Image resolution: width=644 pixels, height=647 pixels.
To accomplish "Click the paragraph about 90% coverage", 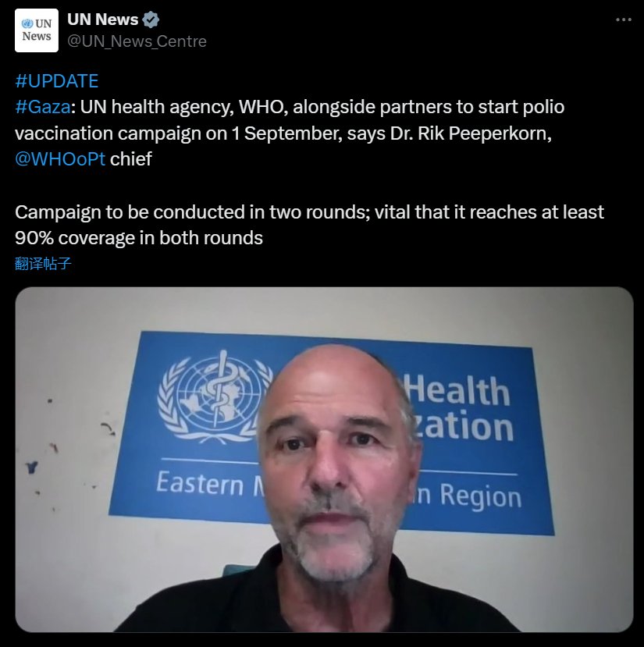I will (x=309, y=225).
